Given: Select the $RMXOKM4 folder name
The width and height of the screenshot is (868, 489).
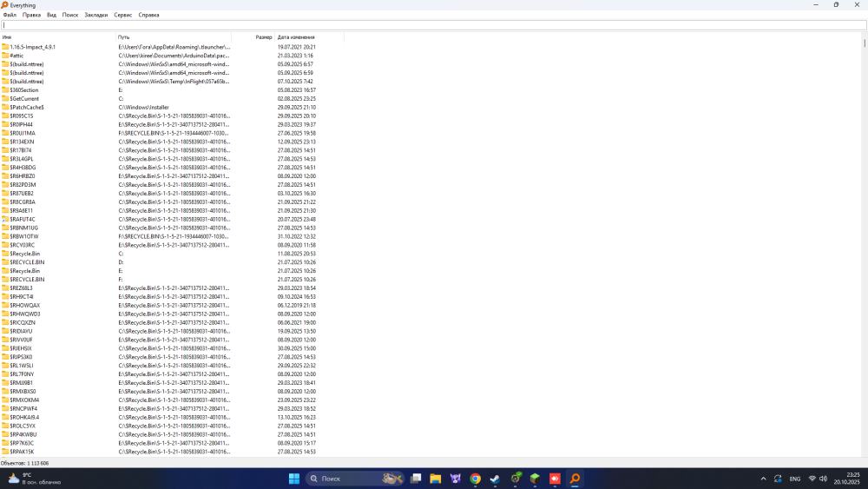Looking at the screenshot, I should pos(24,400).
